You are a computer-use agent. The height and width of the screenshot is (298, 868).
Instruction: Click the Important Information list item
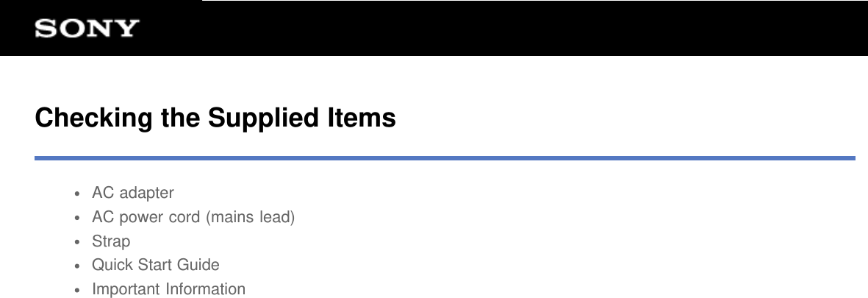168,289
